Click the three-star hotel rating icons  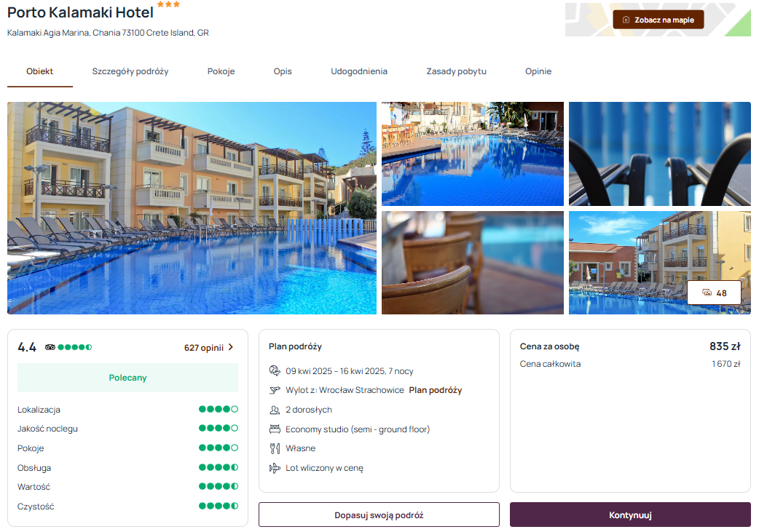tap(168, 4)
